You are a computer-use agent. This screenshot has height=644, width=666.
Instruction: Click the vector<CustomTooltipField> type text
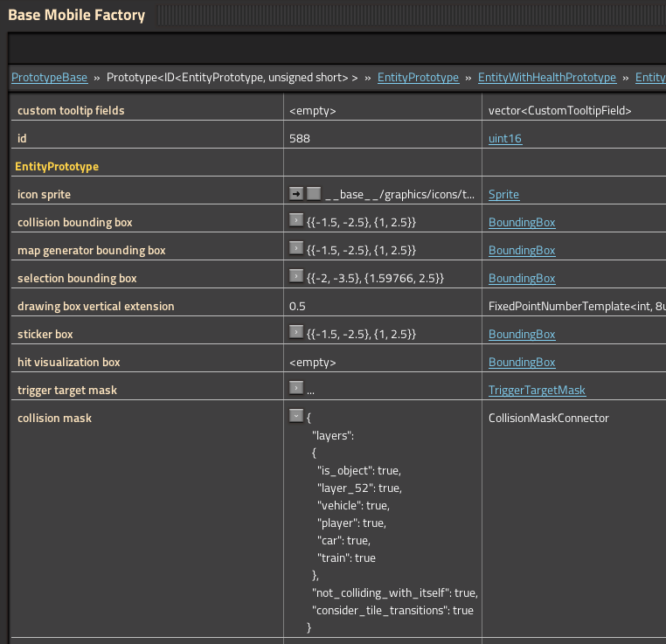560,110
